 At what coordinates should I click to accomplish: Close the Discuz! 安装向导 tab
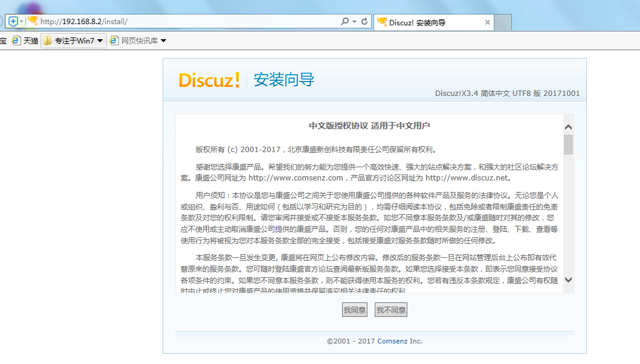click(x=487, y=22)
